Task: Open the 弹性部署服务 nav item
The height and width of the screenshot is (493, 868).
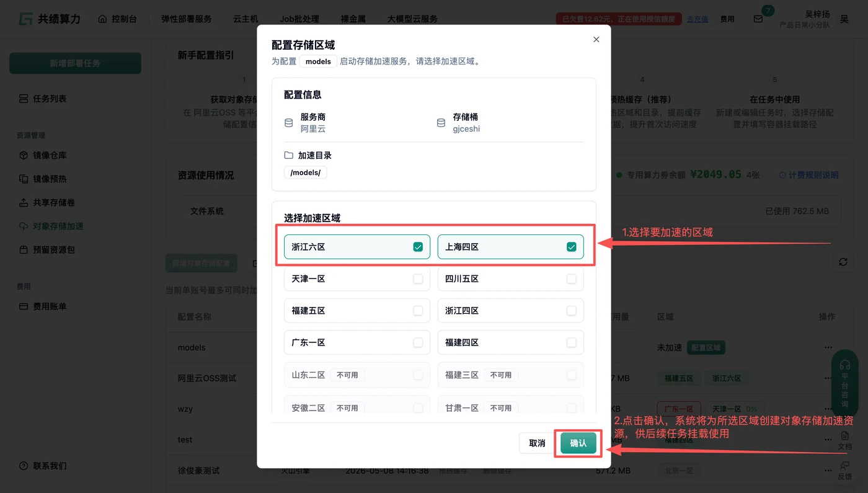Action: coord(187,19)
